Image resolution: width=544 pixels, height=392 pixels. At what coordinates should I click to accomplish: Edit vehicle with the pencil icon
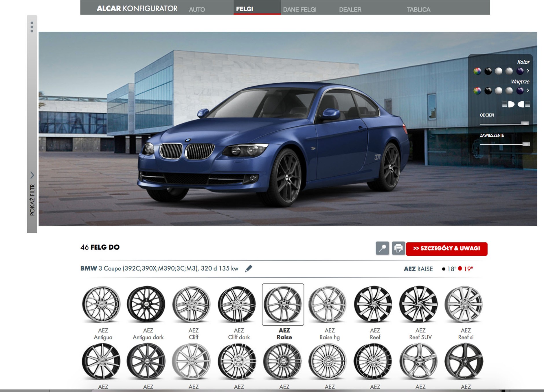pos(249,269)
